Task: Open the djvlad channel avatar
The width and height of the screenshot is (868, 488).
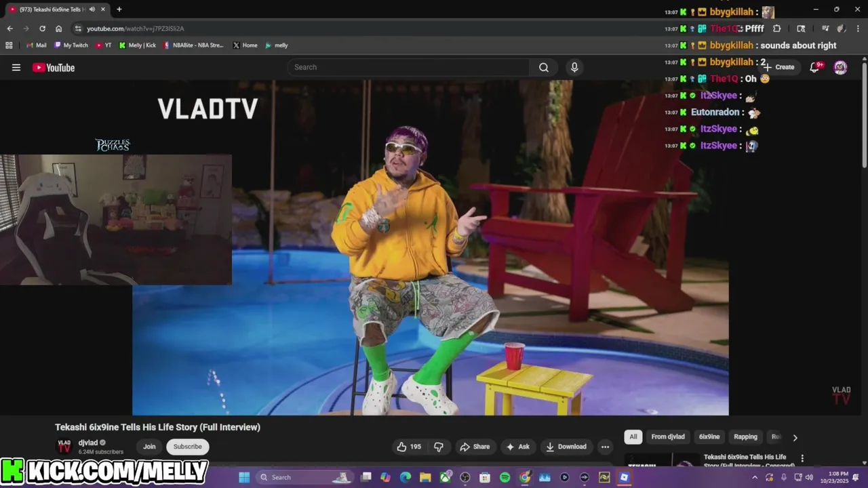Action: [x=64, y=447]
